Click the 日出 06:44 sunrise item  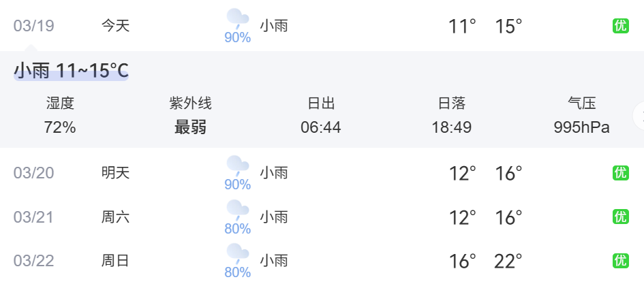click(321, 116)
